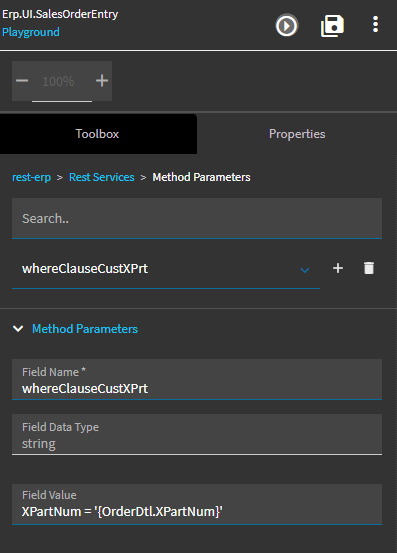
Task: Zoom out with the minus icon
Action: coord(22,81)
